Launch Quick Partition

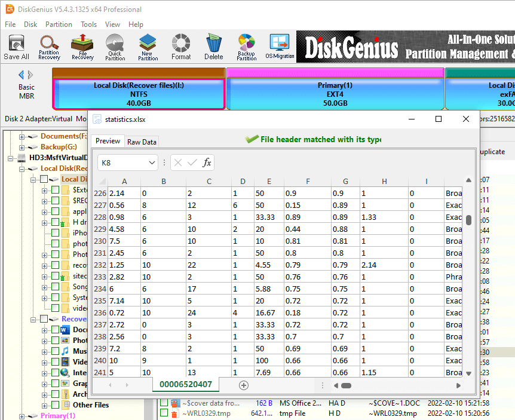click(115, 46)
